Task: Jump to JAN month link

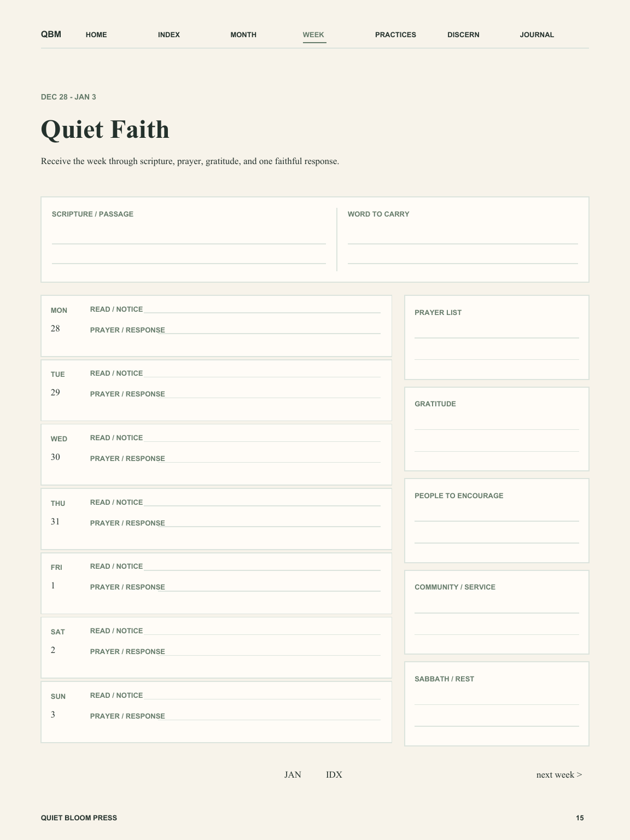Action: pyautogui.click(x=293, y=774)
